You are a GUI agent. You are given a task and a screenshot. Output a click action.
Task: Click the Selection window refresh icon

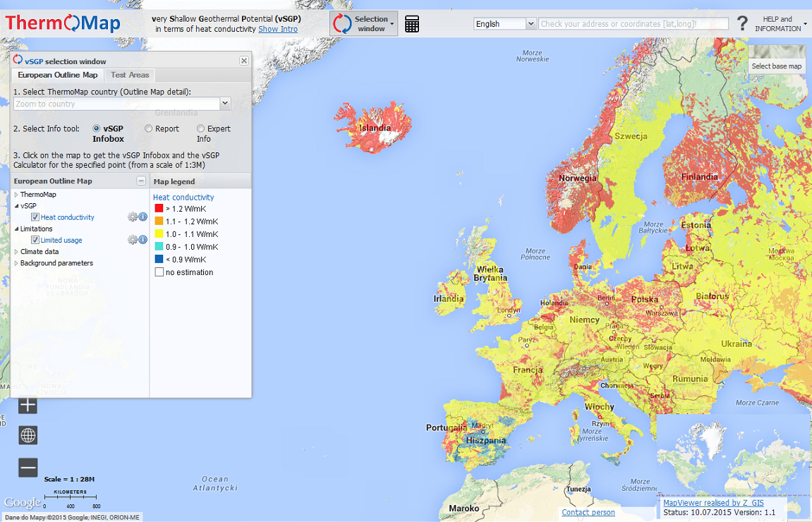click(x=342, y=24)
